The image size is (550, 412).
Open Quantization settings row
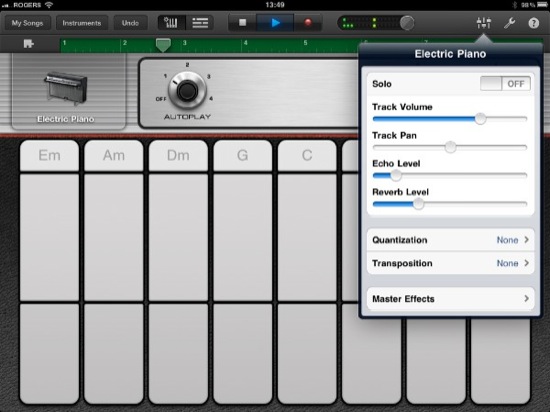[x=450, y=240]
